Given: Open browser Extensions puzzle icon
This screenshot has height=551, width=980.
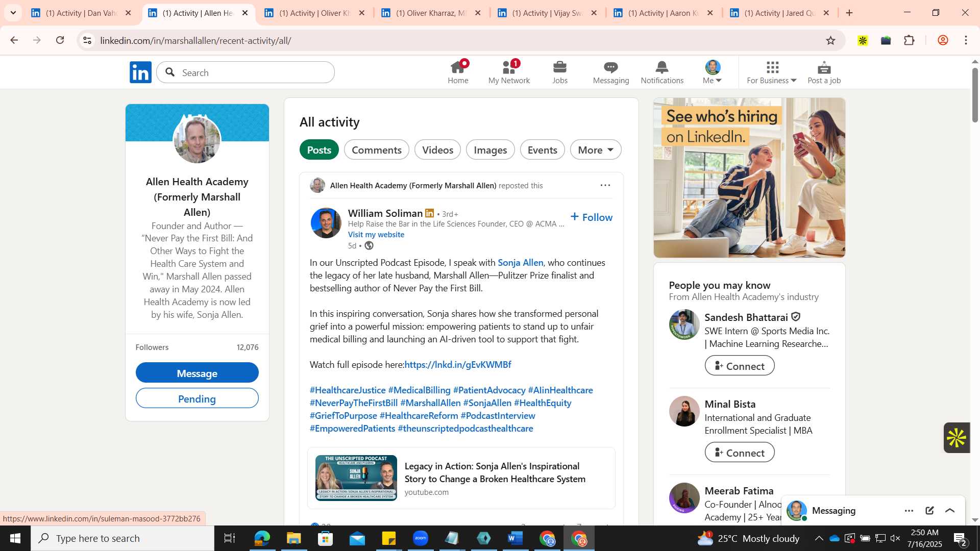Looking at the screenshot, I should pos(909,40).
